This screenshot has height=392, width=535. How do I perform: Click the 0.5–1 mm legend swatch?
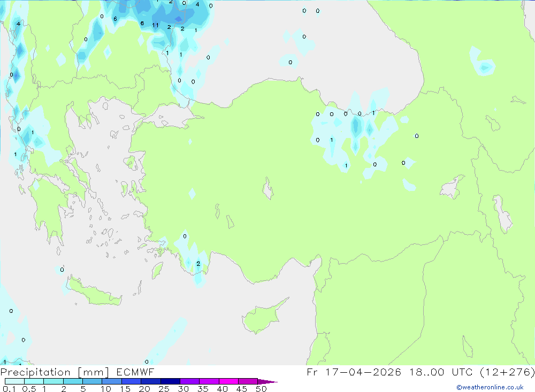click(x=34, y=381)
